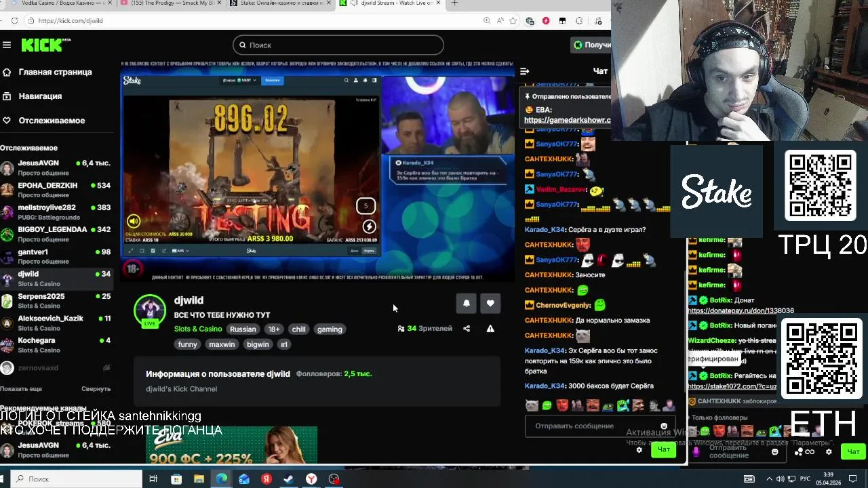Open the ARS dropdown under the game
Screen dimensions: 868x488
180,251
